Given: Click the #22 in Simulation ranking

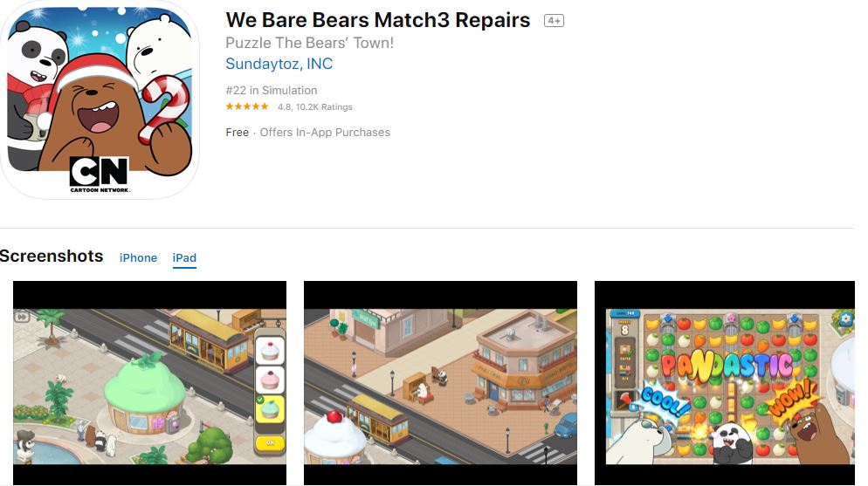Looking at the screenshot, I should coord(272,90).
